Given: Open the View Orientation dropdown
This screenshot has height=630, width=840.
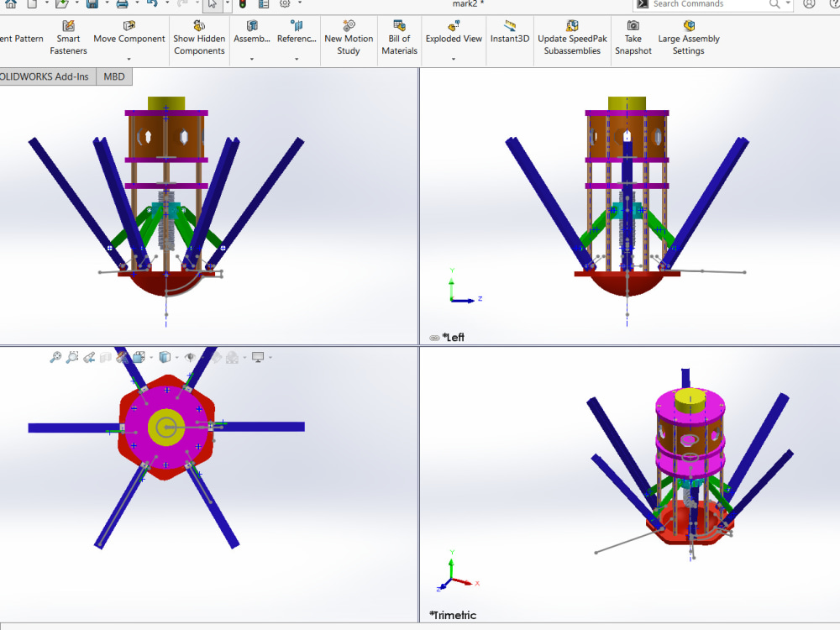Looking at the screenshot, I should [x=150, y=357].
